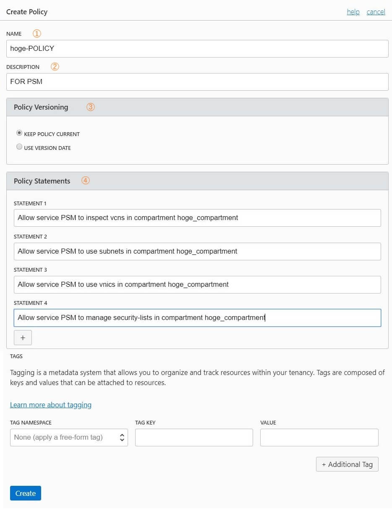This screenshot has height=532, width=392.
Task: Click Statement 1 field about inspecting vcns
Action: (x=197, y=218)
